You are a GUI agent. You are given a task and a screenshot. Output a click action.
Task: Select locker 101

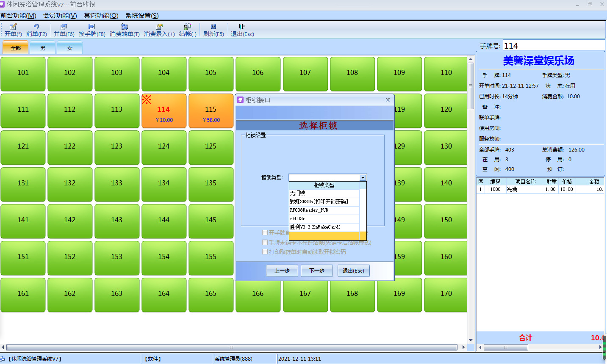click(23, 74)
